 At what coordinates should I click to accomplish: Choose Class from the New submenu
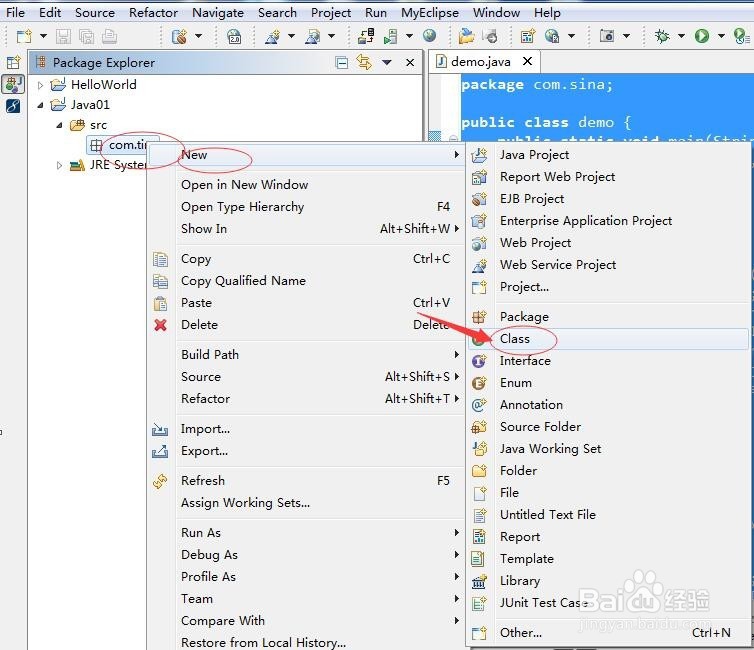pos(608,339)
